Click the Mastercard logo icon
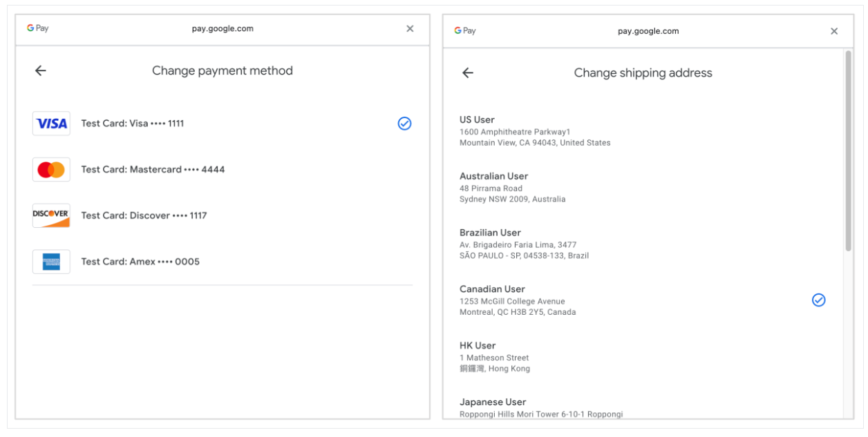 (51, 170)
